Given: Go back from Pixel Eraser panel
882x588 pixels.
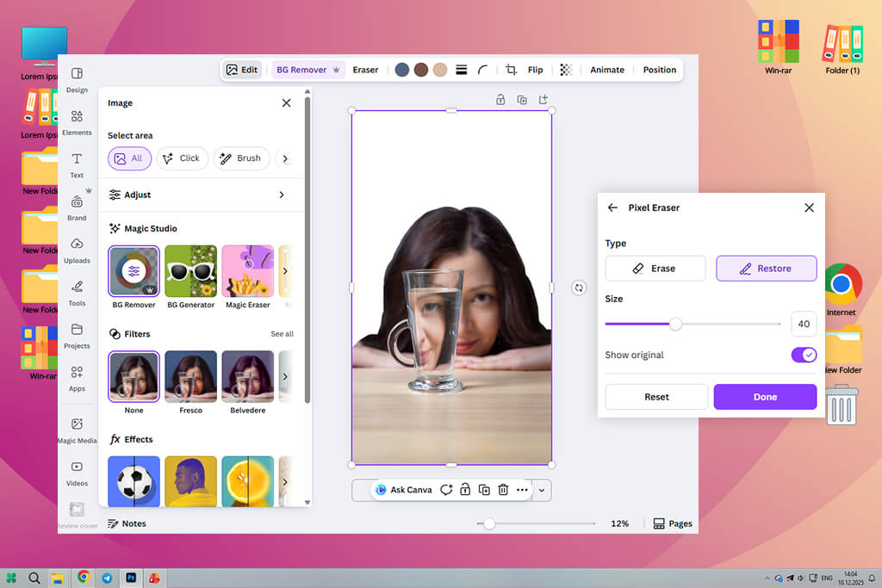Looking at the screenshot, I should (x=613, y=207).
